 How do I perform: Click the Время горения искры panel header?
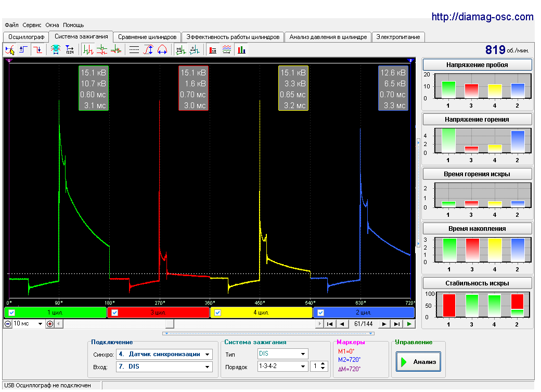point(477,174)
